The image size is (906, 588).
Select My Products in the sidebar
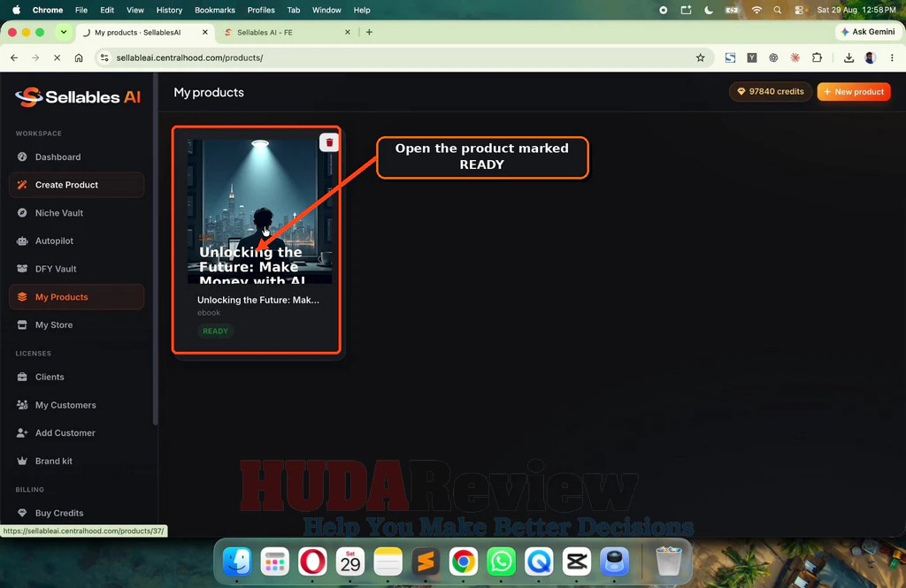76,297
